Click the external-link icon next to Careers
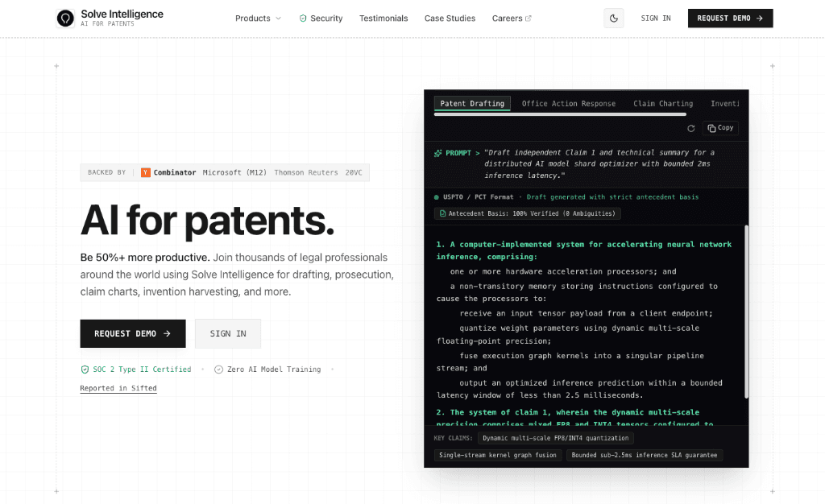 tap(529, 19)
